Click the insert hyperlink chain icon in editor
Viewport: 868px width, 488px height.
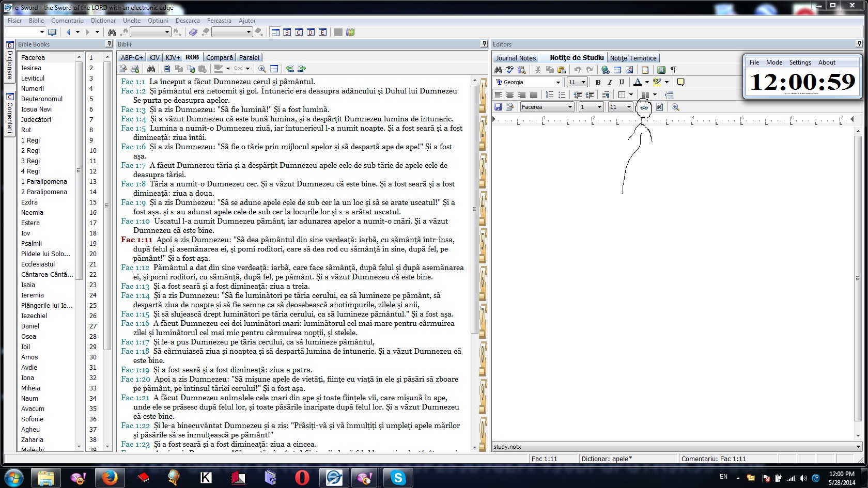tap(644, 107)
